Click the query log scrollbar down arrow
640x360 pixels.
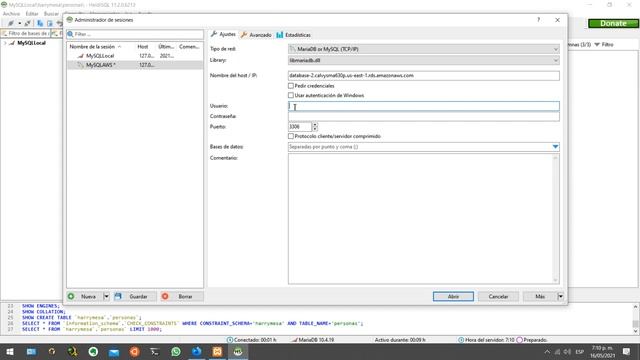coord(636,331)
